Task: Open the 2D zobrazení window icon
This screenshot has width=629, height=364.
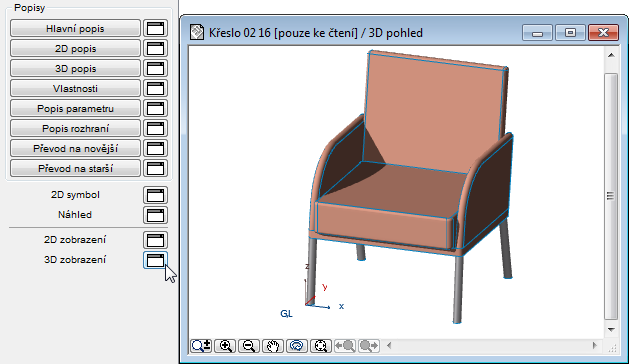Action: coord(155,240)
